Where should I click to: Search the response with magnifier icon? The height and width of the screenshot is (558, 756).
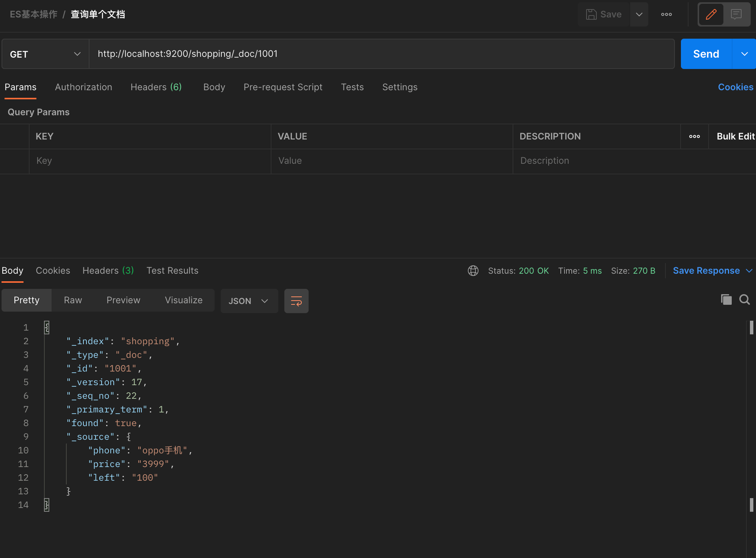[x=744, y=299]
